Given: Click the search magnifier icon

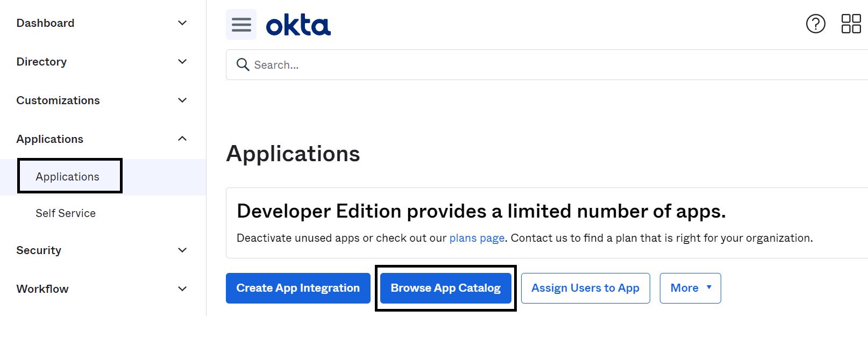Looking at the screenshot, I should coord(243,64).
